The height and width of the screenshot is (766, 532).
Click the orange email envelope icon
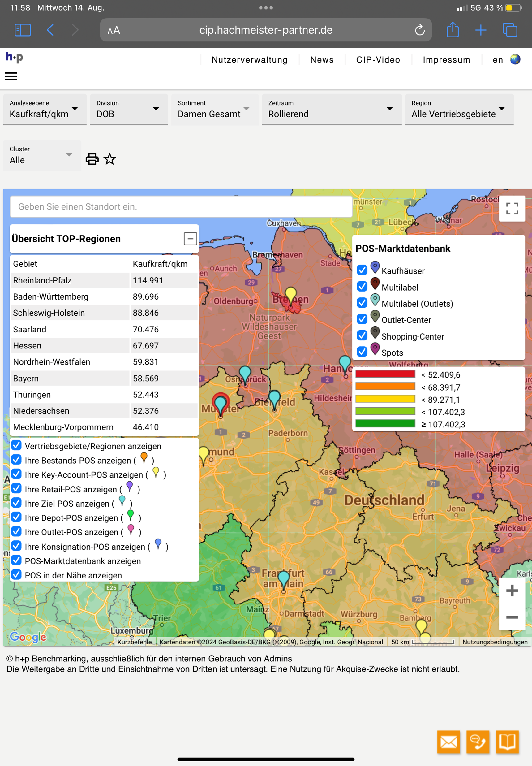(448, 742)
